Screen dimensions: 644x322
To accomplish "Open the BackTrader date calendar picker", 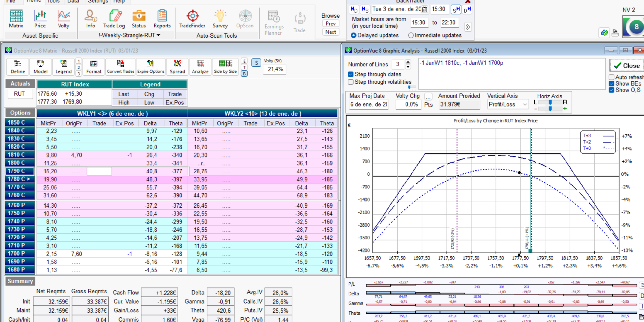I will click(x=424, y=9).
